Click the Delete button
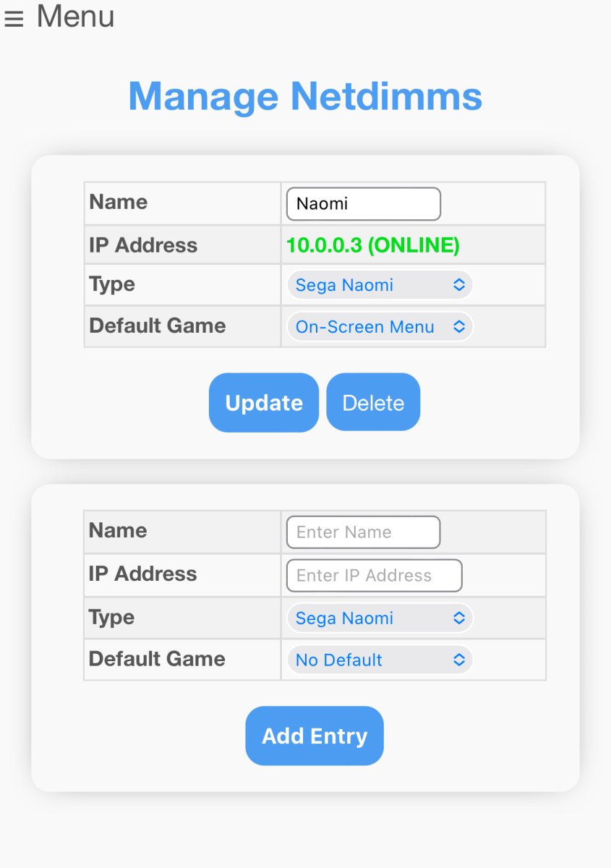The image size is (611, 868). tap(373, 403)
